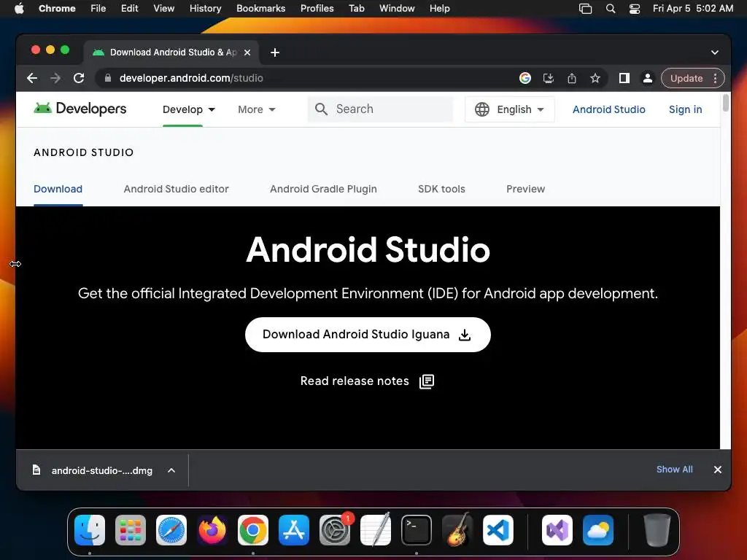Viewport: 747px width, 560px height.
Task: Switch to the SDK tools tab
Action: pos(441,189)
